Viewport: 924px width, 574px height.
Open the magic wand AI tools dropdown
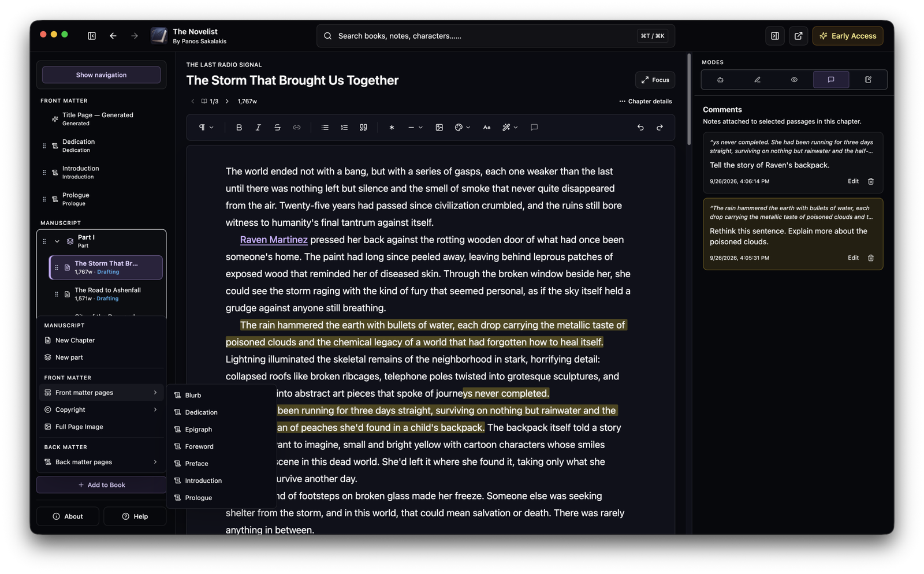pyautogui.click(x=509, y=127)
